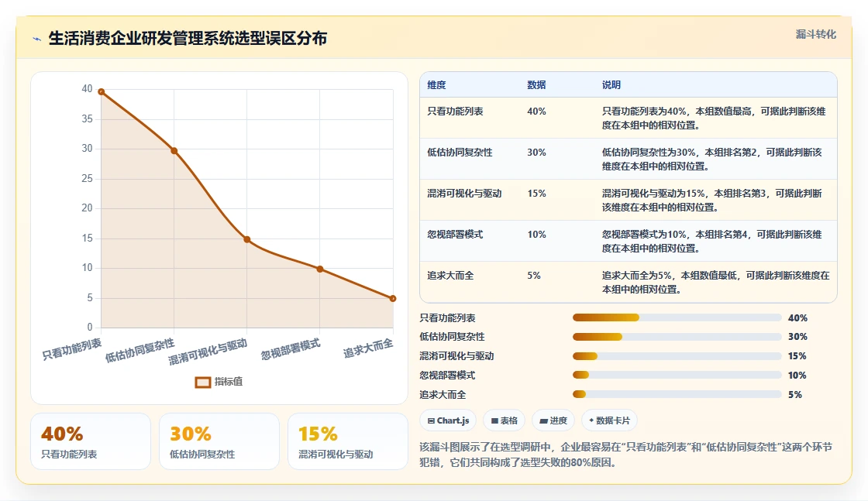Screen dimensions: 868x501
Task: Open the 30% 低估协同复杂性 data card
Action: tap(219, 441)
